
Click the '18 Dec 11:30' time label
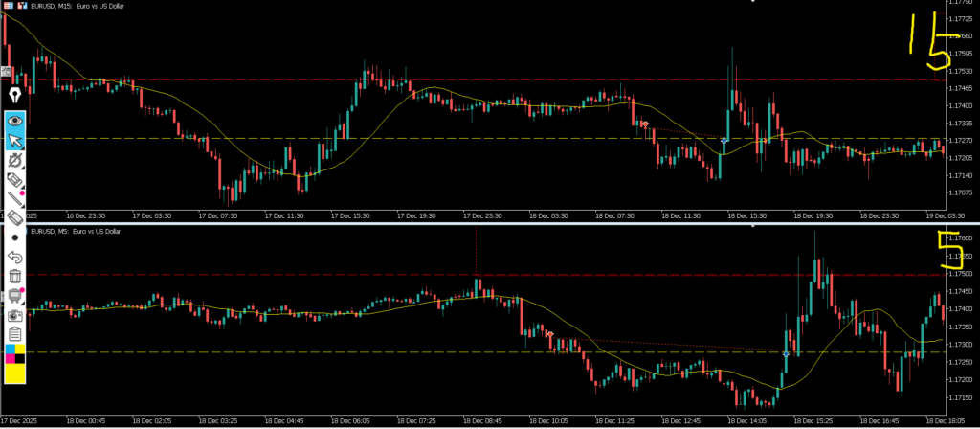click(681, 215)
